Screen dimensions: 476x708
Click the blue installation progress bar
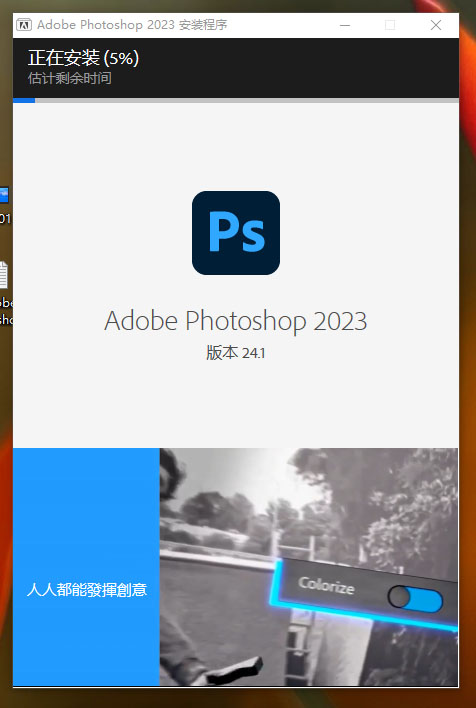click(x=24, y=100)
